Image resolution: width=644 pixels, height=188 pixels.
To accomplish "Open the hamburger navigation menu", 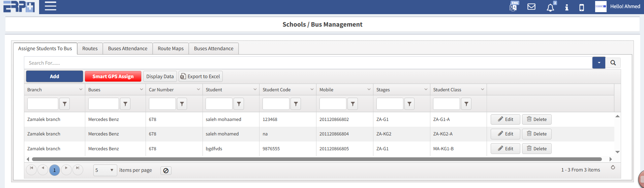I will (x=51, y=6).
